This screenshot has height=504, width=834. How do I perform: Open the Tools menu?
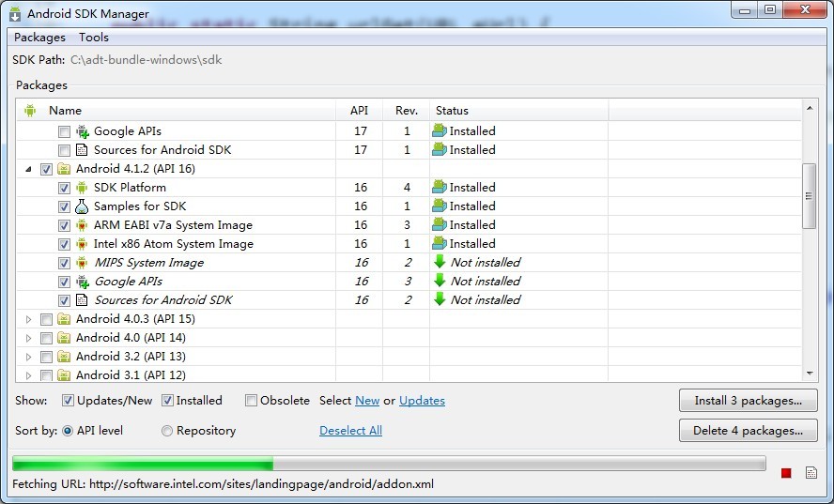pos(94,38)
